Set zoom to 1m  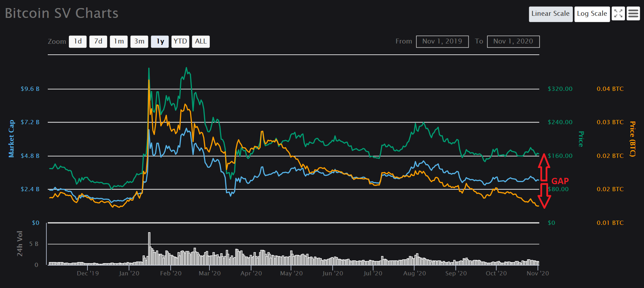[x=119, y=41]
